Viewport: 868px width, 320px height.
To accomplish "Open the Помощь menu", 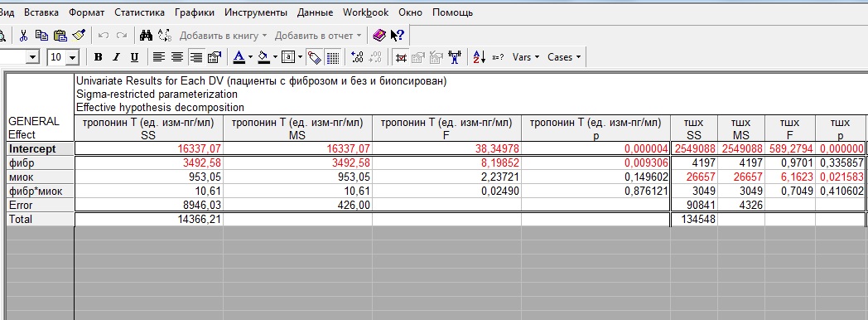I will (x=452, y=12).
